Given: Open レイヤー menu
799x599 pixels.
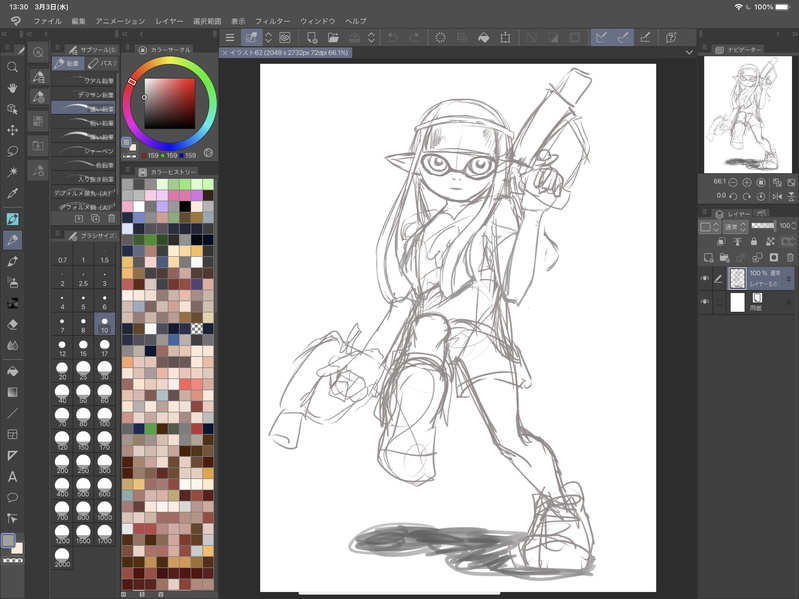Looking at the screenshot, I should (x=169, y=21).
